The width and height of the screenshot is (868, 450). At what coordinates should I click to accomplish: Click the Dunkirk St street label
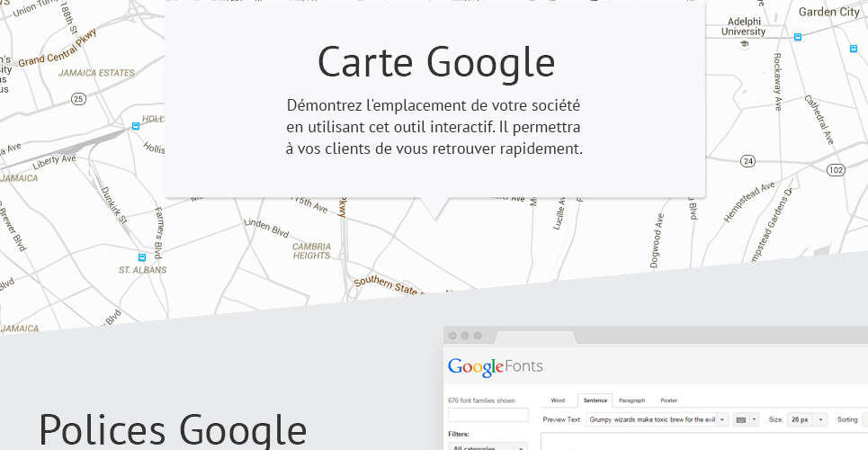tap(114, 205)
